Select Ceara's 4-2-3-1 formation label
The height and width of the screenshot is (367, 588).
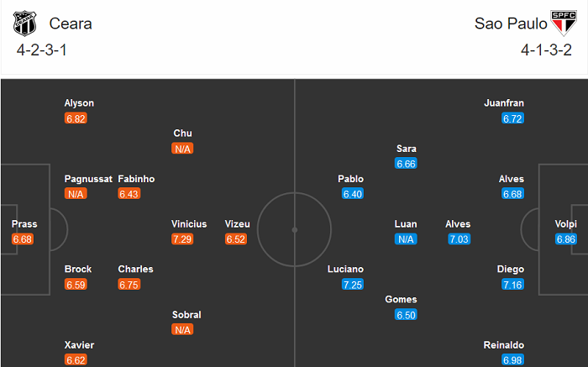[42, 49]
